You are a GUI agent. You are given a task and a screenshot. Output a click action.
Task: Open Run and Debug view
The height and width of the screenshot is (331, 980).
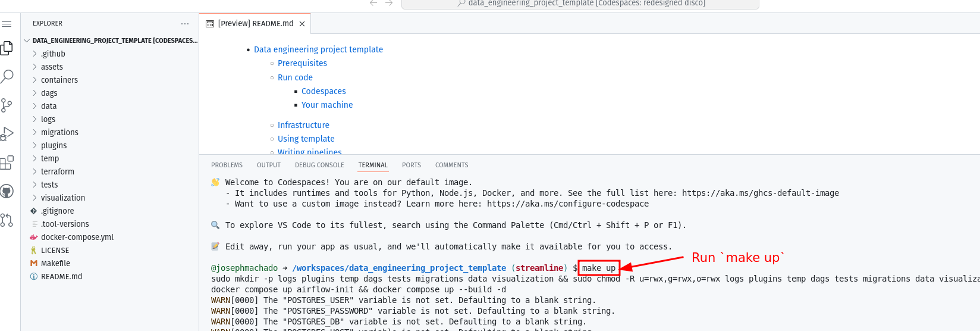pyautogui.click(x=7, y=134)
